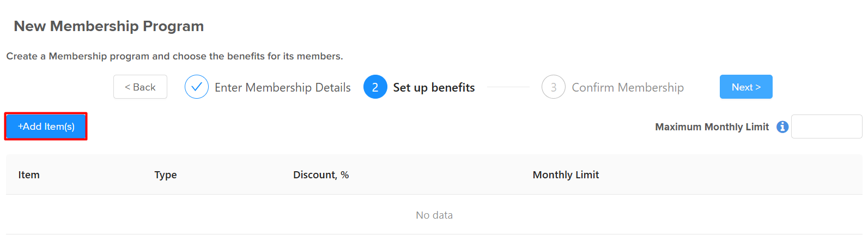Click the Maximum Monthly Limit label
The height and width of the screenshot is (235, 868).
click(x=712, y=127)
